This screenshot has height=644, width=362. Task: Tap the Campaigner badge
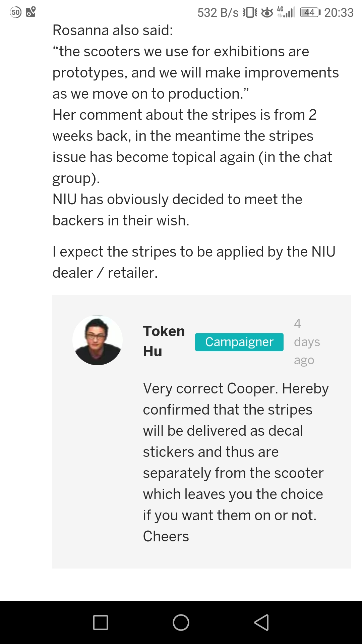click(x=239, y=342)
